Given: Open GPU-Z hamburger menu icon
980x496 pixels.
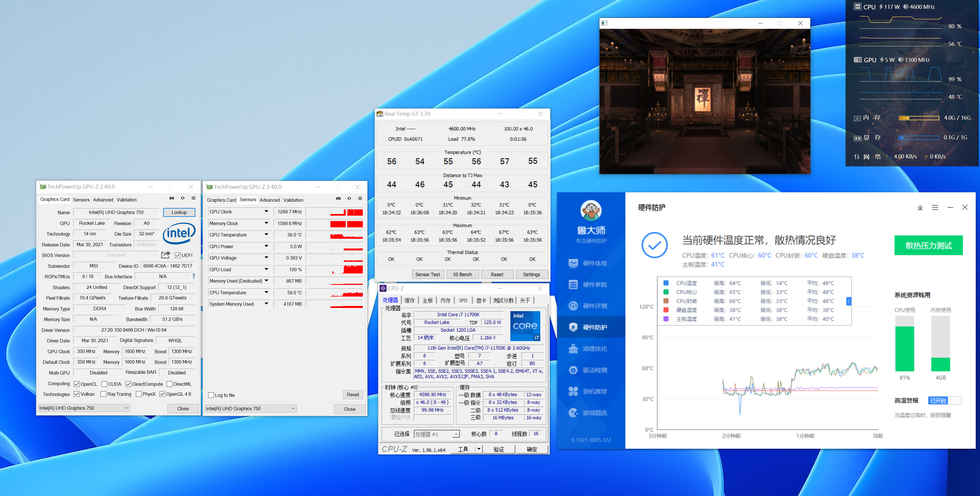Looking at the screenshot, I should (x=193, y=198).
